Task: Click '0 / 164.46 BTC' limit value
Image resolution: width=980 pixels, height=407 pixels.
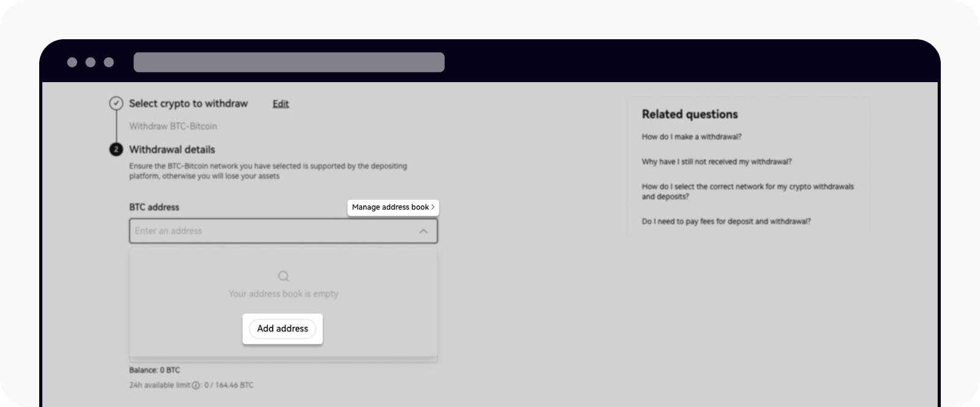Action: point(228,386)
